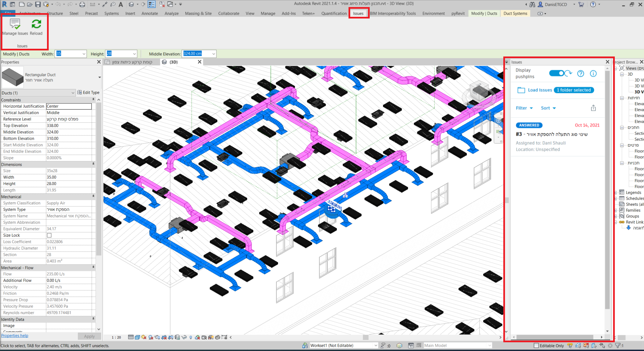This screenshot has height=351, width=644.
Task: Enable the Editable Only checkbox
Action: click(536, 346)
